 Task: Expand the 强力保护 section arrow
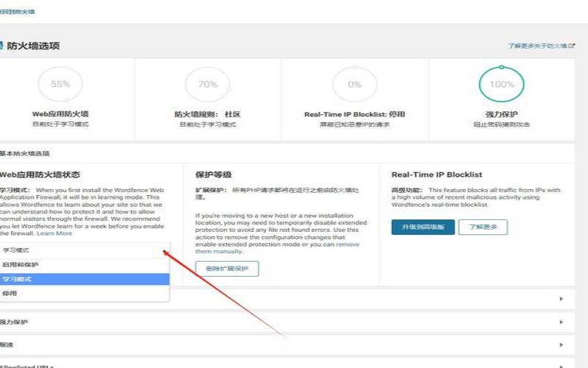click(562, 322)
